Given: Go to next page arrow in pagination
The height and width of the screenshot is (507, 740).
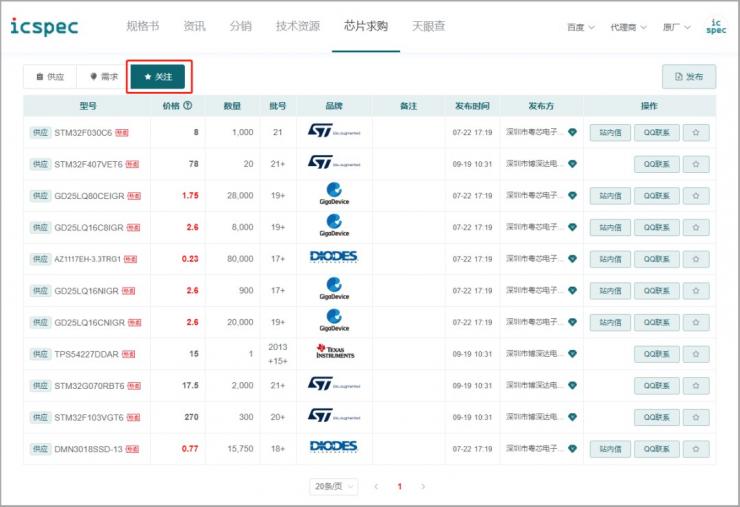Looking at the screenshot, I should tap(423, 486).
